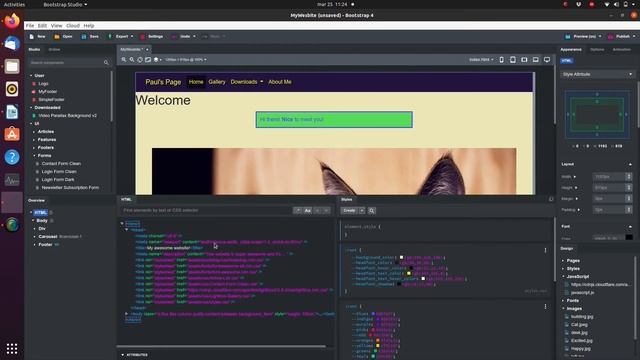Select Login Form Dark component
This screenshot has height=360, width=640.
point(58,180)
